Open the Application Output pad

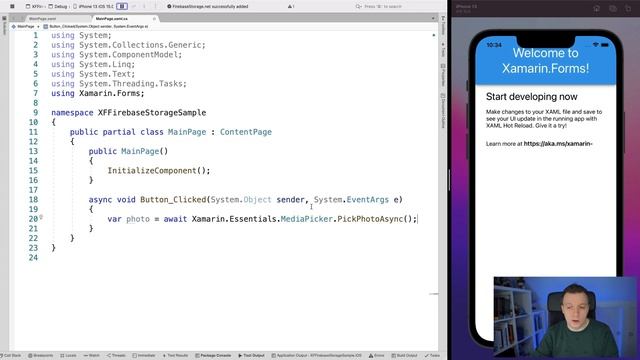pos(316,356)
